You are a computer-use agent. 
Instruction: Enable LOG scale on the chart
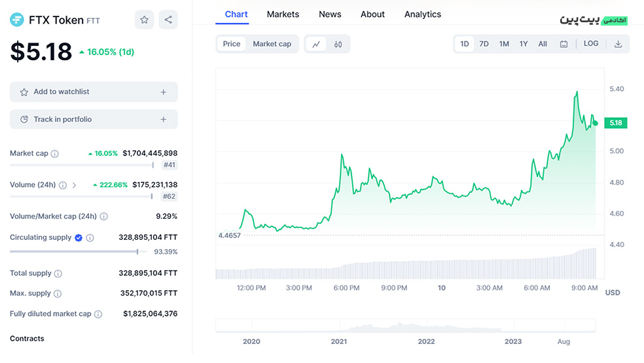coord(591,44)
